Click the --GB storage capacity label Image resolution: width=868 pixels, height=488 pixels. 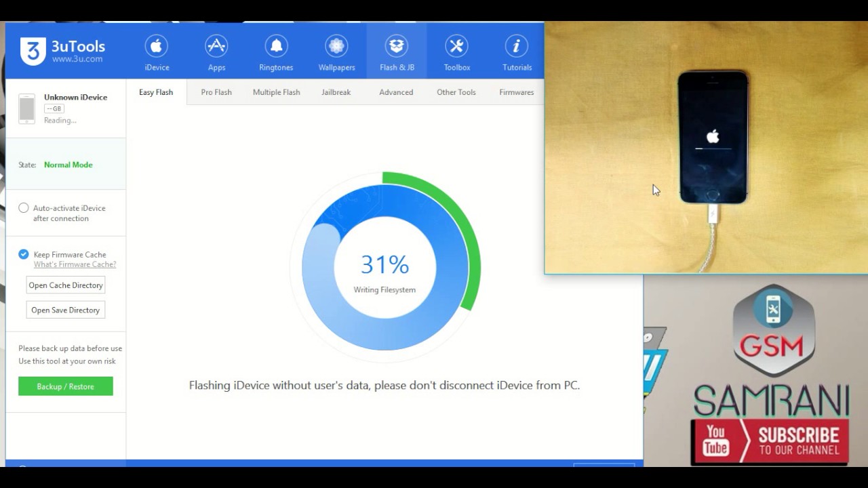[54, 108]
